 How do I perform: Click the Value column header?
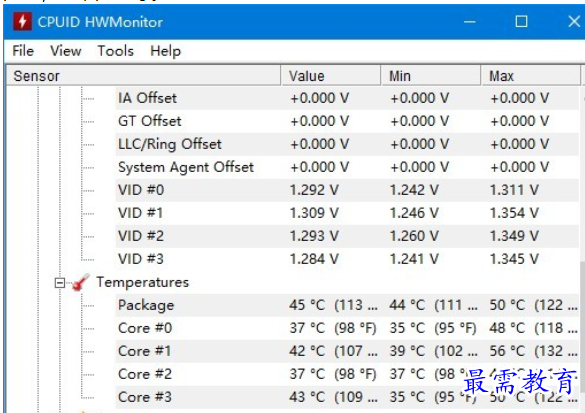point(331,76)
